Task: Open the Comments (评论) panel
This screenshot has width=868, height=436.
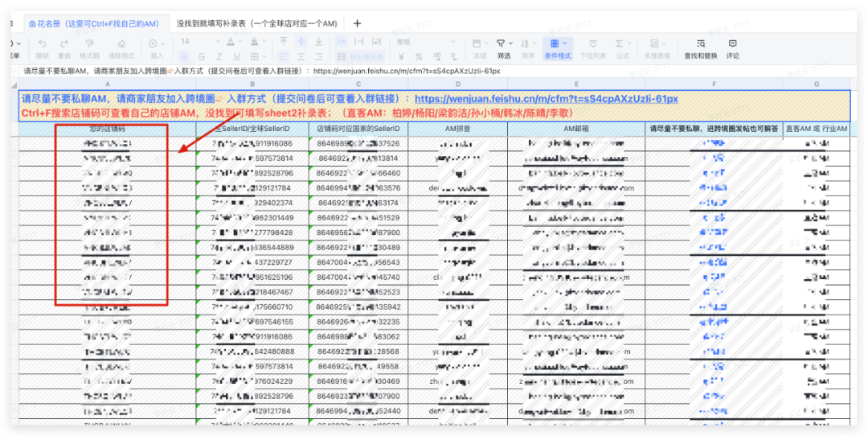Action: coord(732,48)
